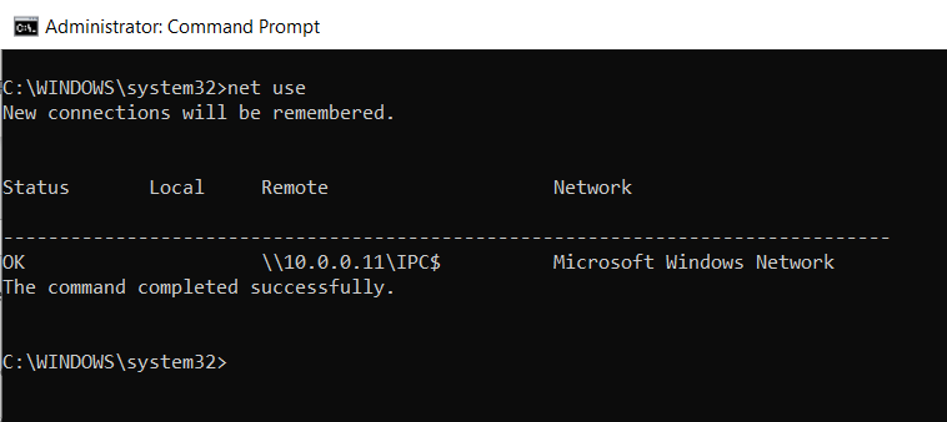The height and width of the screenshot is (422, 948).
Task: Click "The command completed successfully." message
Action: coord(198,288)
